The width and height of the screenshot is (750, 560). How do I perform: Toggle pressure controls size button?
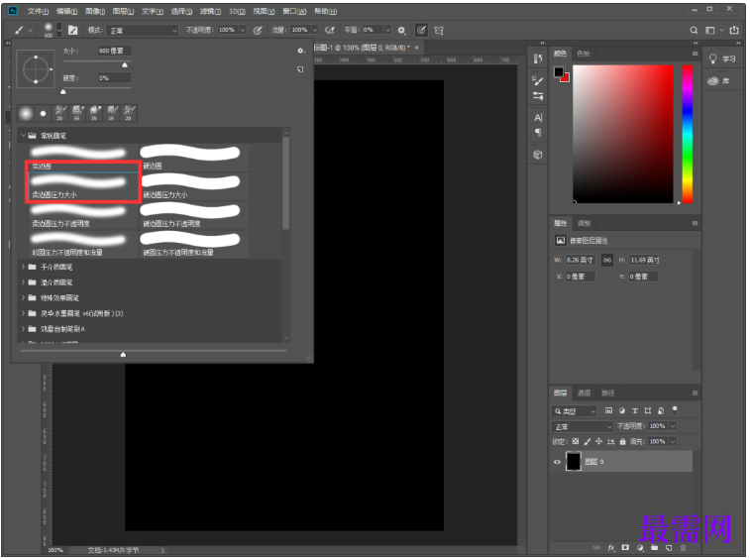pyautogui.click(x=422, y=31)
